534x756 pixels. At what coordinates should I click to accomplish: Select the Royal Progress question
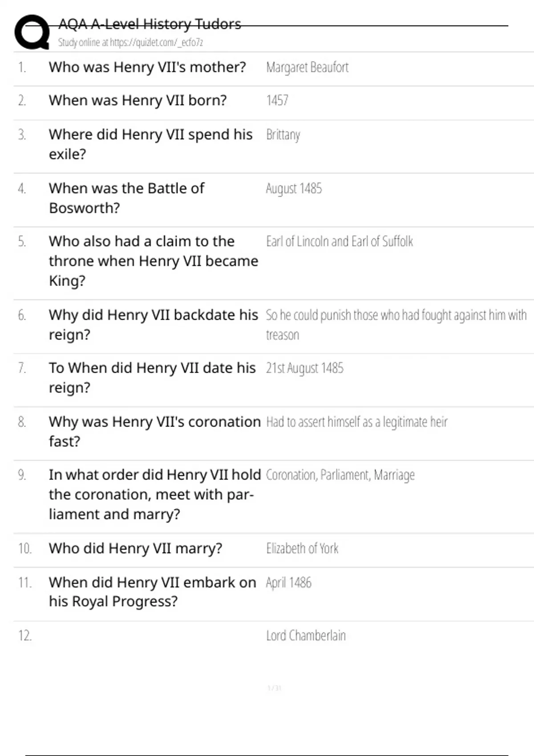[152, 592]
